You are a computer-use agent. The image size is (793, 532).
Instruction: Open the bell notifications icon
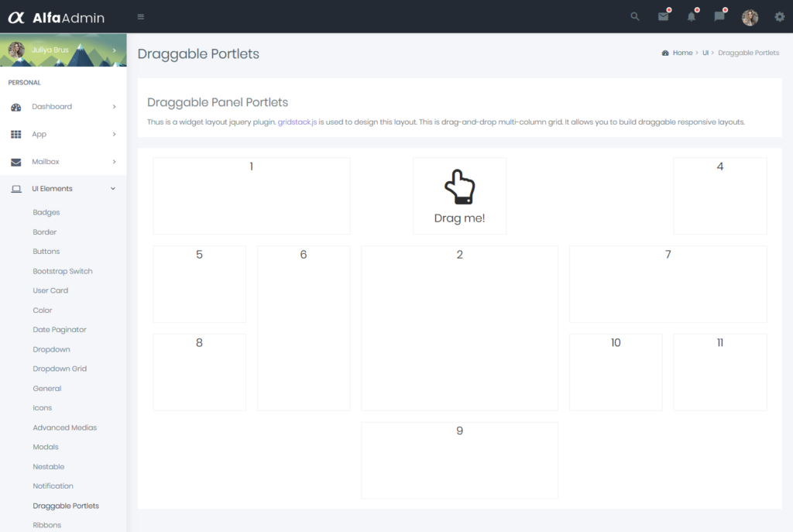pos(692,17)
